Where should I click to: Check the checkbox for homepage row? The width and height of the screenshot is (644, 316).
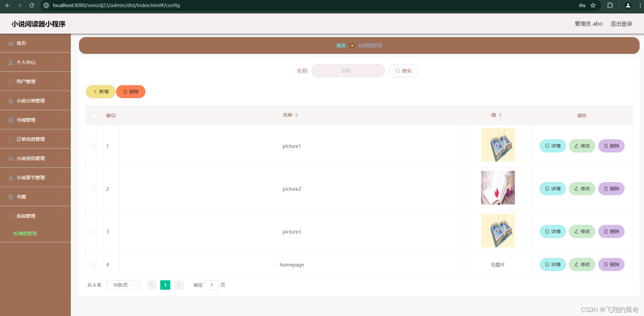[x=94, y=265]
